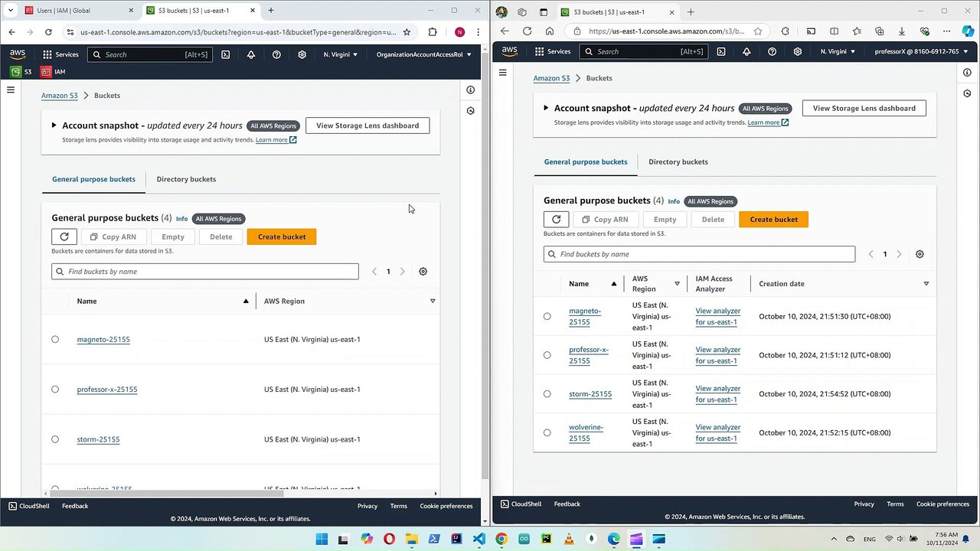Viewport: 980px width, 551px height.
Task: Open the magneto-25155 bucket link in left window
Action: click(103, 340)
